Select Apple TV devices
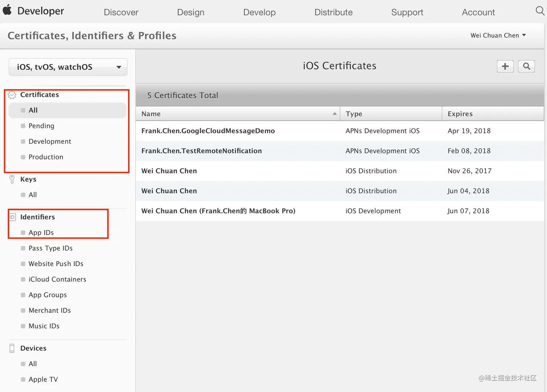547x392 pixels. 43,379
